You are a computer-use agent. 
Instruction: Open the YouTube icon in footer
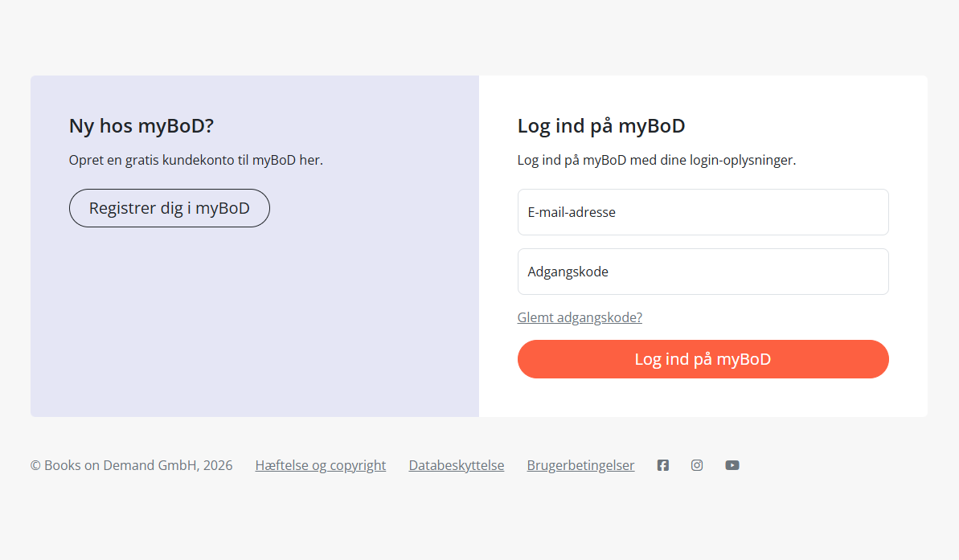[x=732, y=465]
